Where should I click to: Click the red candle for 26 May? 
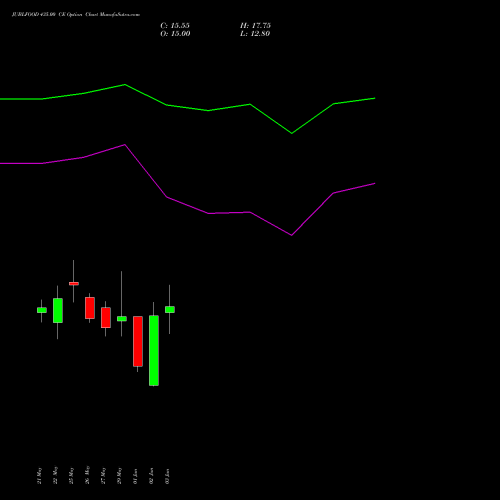(90, 308)
